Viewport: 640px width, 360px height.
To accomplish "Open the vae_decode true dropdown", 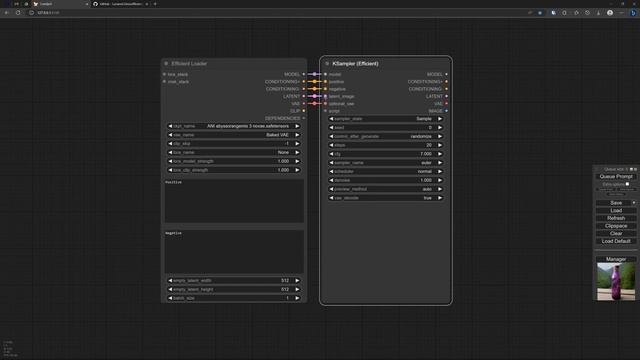I will 386,198.
